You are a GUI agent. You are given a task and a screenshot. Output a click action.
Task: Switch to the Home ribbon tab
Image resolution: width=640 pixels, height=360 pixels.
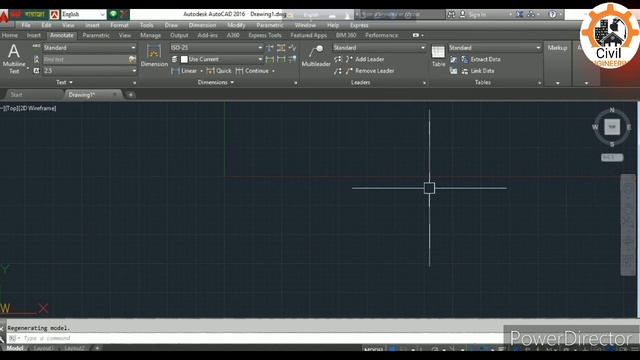(10, 36)
